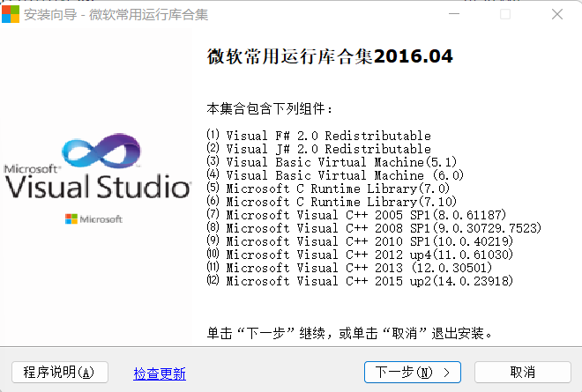This screenshot has height=392, width=582.
Task: Click Visual C++ 2012 up4(11.0.61030) entry
Action: pyautogui.click(x=360, y=255)
